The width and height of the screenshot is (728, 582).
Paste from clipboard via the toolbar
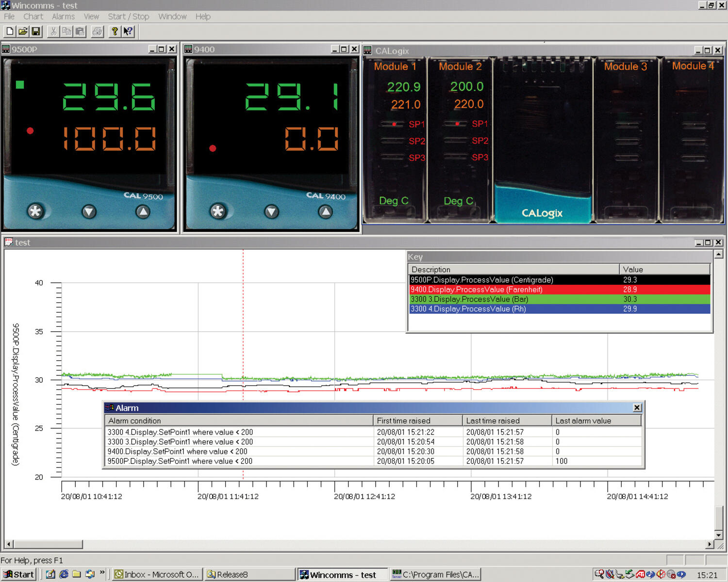point(79,32)
